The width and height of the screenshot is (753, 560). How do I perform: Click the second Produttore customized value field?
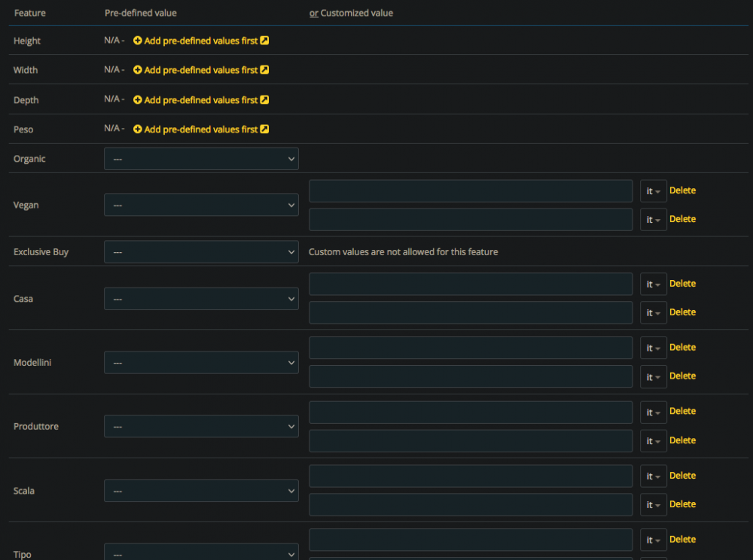[471, 441]
